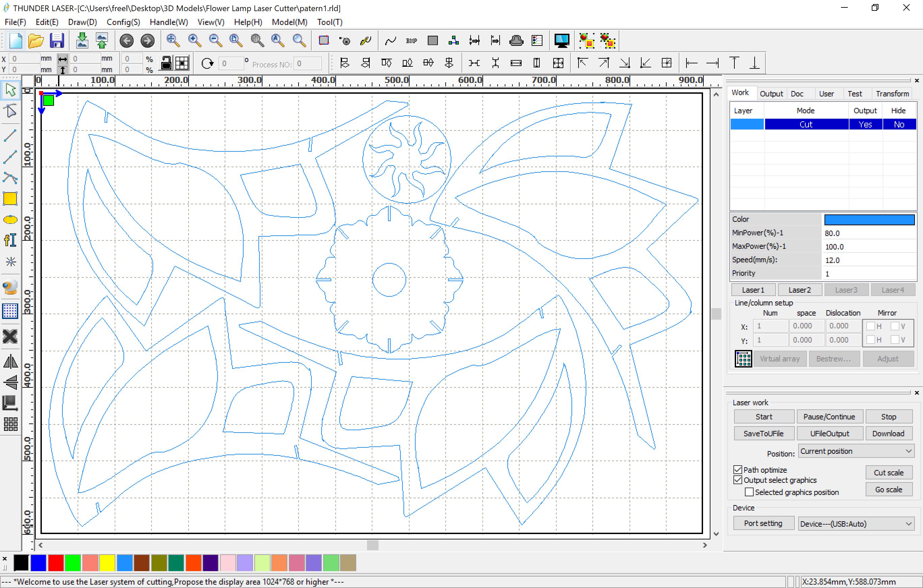This screenshot has height=588, width=923.
Task: Select the Transform tab in right panel
Action: click(889, 93)
